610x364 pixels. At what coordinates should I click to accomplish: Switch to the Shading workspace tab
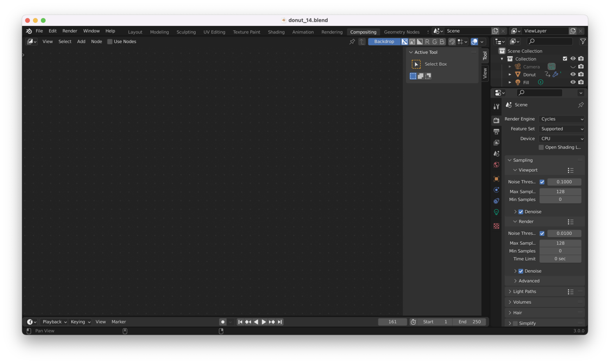tap(276, 32)
